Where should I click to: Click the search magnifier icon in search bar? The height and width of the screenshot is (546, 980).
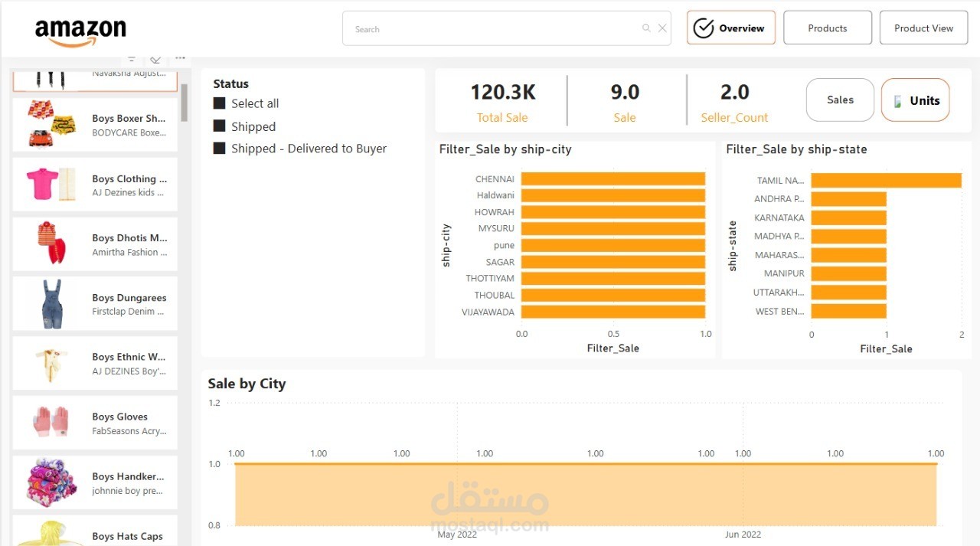point(646,28)
